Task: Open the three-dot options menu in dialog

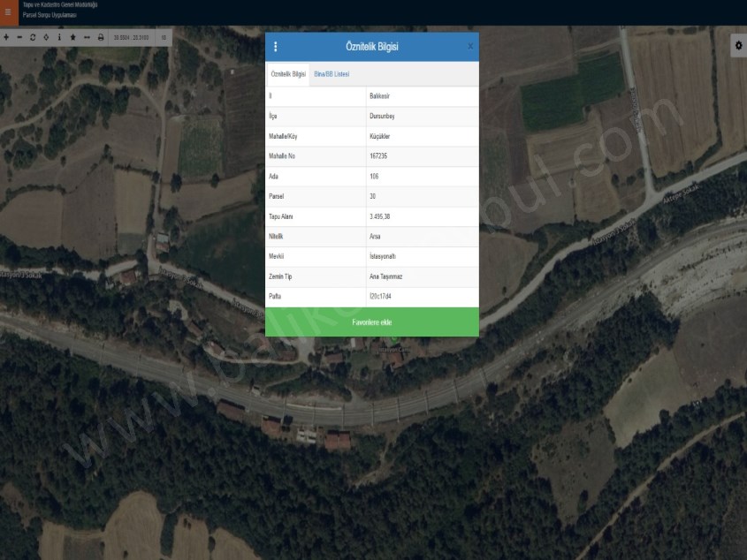Action: click(276, 47)
